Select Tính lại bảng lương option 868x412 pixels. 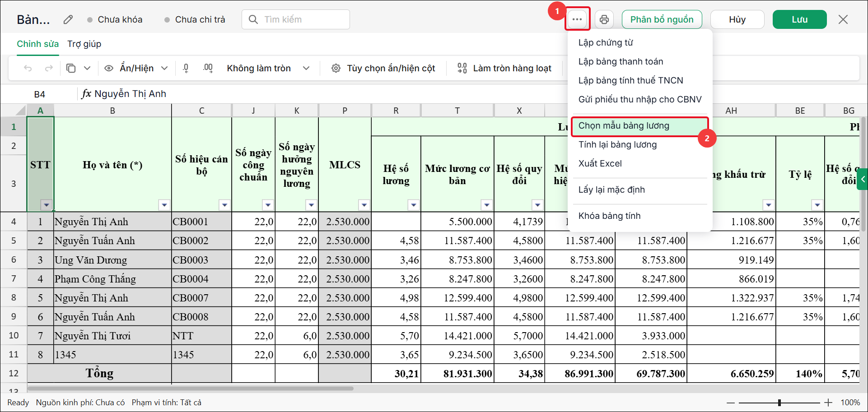click(640, 144)
